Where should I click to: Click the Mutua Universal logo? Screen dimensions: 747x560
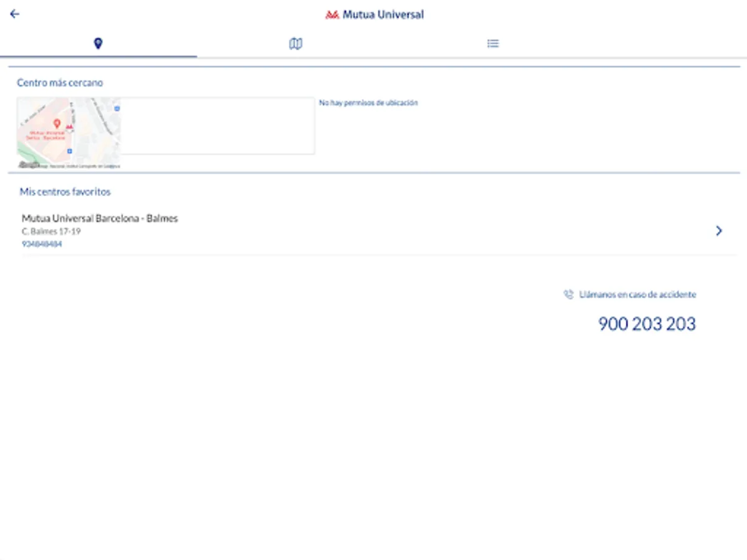point(375,14)
